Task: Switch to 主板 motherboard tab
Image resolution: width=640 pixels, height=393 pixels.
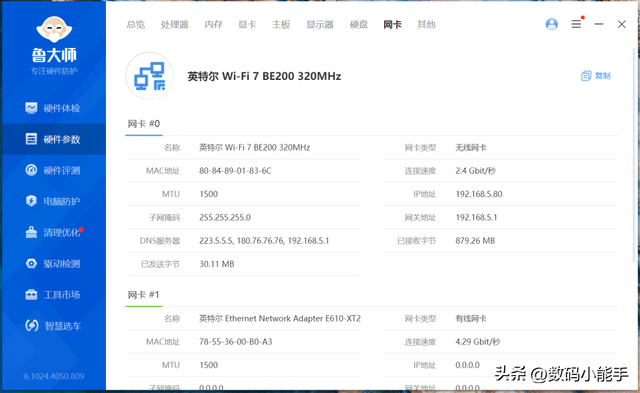Action: (281, 24)
